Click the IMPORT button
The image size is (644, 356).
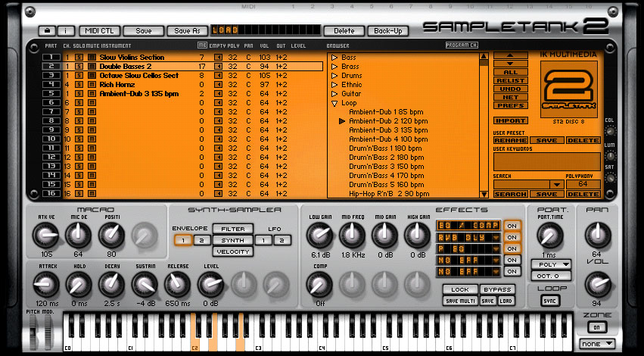point(511,121)
